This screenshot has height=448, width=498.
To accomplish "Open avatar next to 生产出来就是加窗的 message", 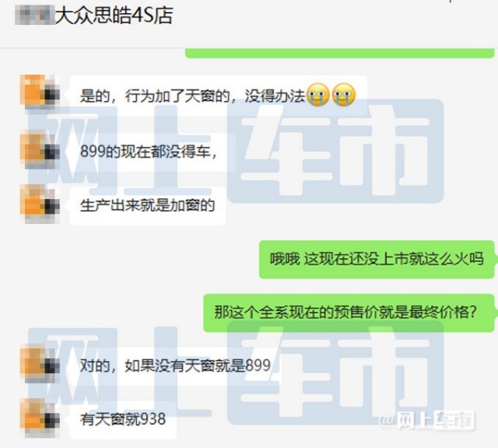I will [40, 203].
